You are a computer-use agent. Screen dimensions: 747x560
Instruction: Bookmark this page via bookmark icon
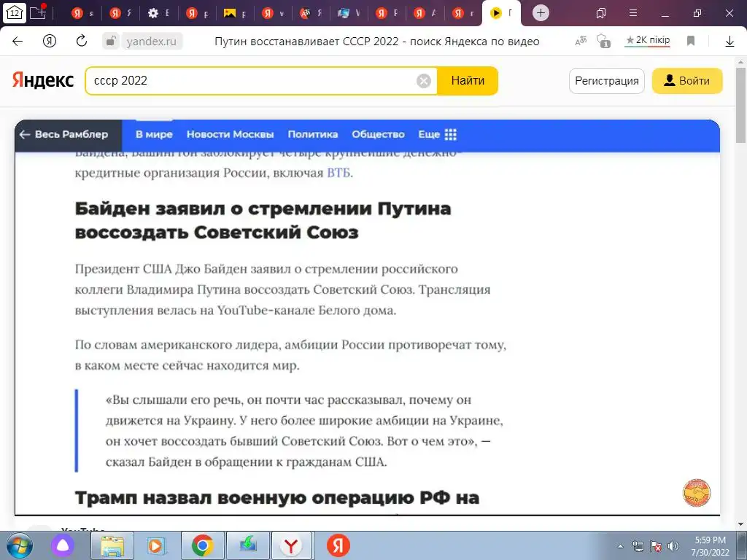691,42
